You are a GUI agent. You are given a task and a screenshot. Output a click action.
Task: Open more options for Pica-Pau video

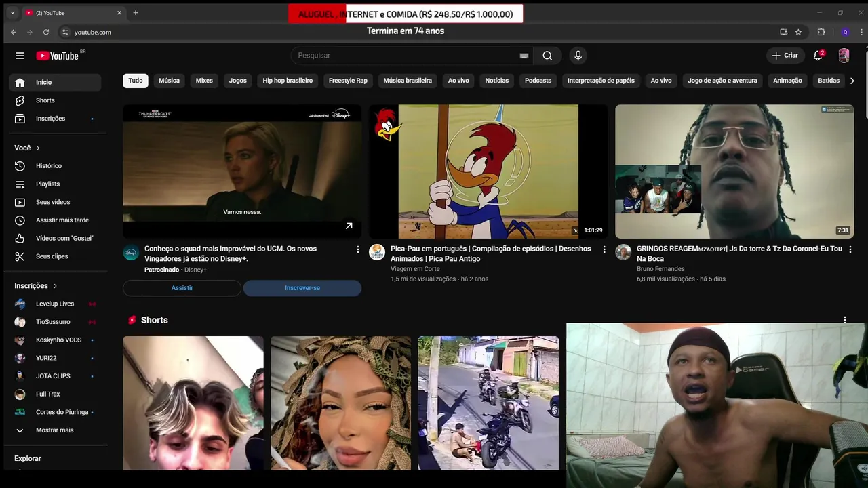[604, 249]
